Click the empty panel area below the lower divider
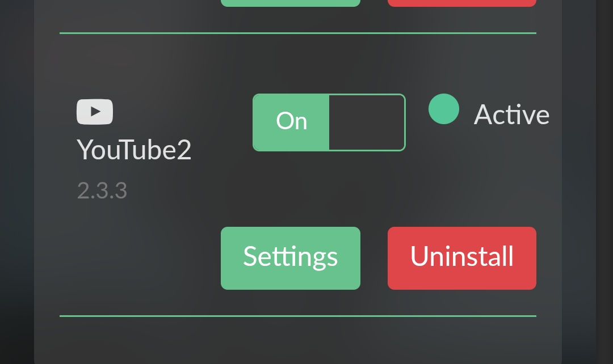The width and height of the screenshot is (613, 364). pyautogui.click(x=297, y=340)
